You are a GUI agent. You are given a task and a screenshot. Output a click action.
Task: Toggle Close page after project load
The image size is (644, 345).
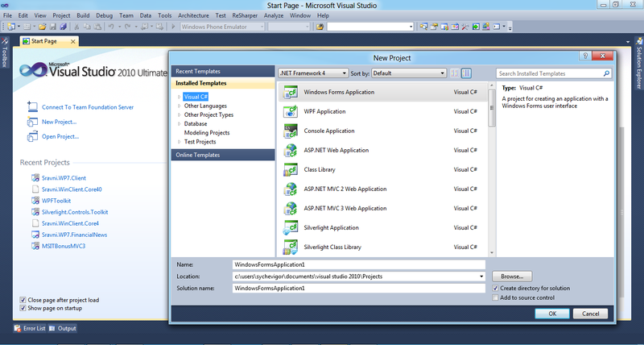tap(23, 300)
